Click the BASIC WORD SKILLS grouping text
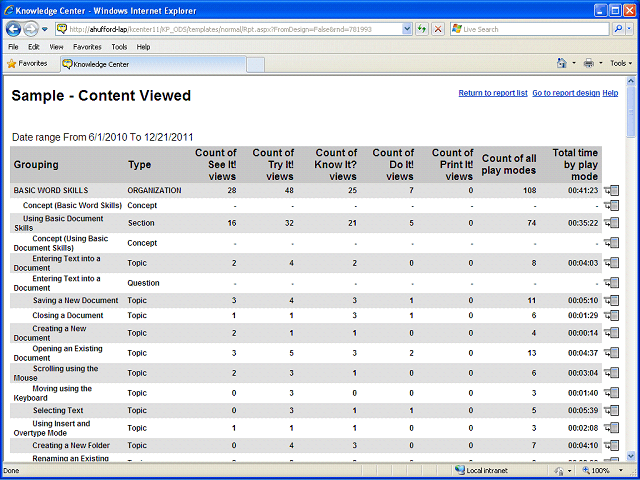The image size is (640, 480). (x=51, y=190)
